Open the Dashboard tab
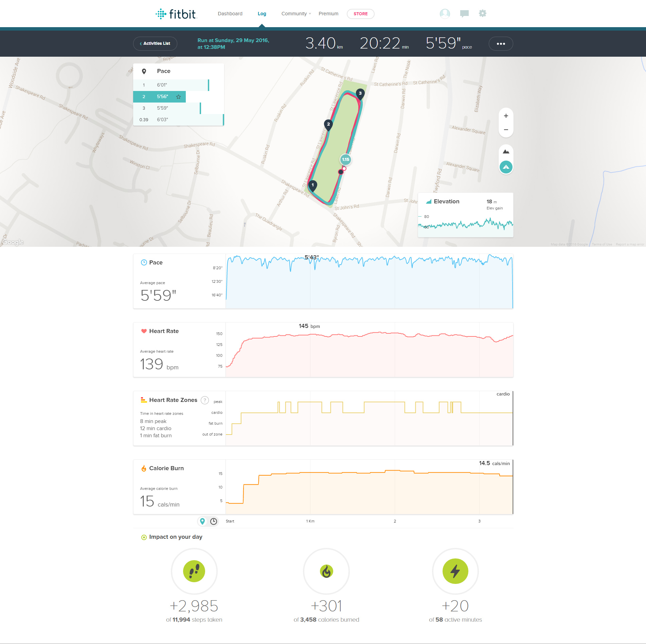This screenshot has height=644, width=646. [x=230, y=14]
